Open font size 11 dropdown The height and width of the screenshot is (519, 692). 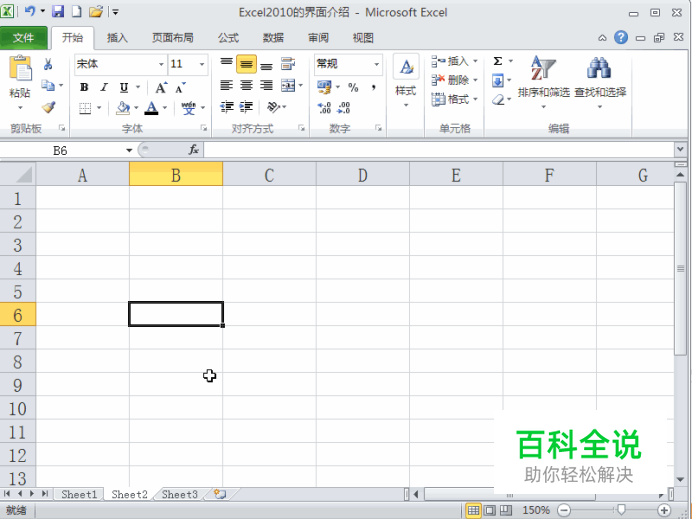[202, 64]
